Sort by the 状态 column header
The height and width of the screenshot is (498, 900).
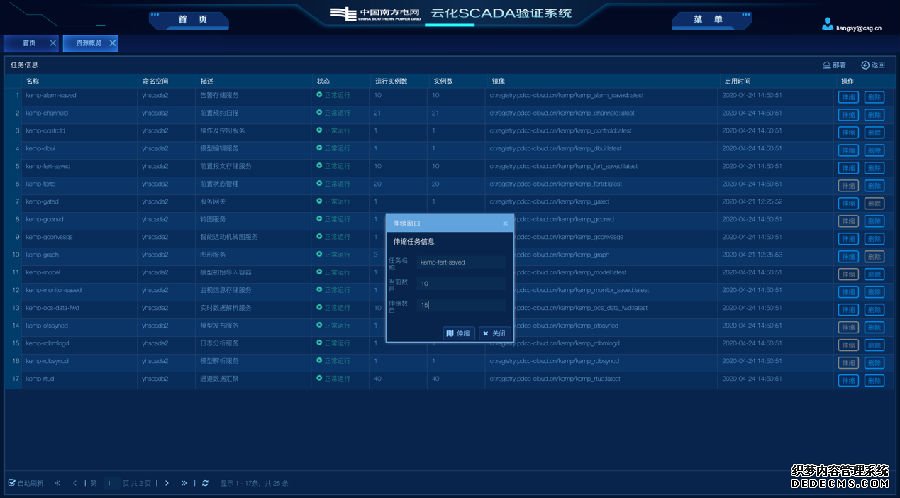click(323, 81)
